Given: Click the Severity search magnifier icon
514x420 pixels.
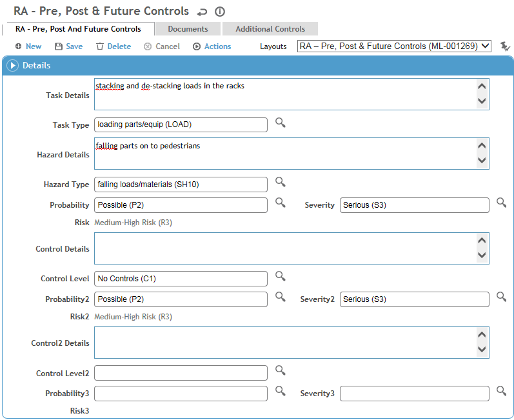Looking at the screenshot, I should pos(501,203).
